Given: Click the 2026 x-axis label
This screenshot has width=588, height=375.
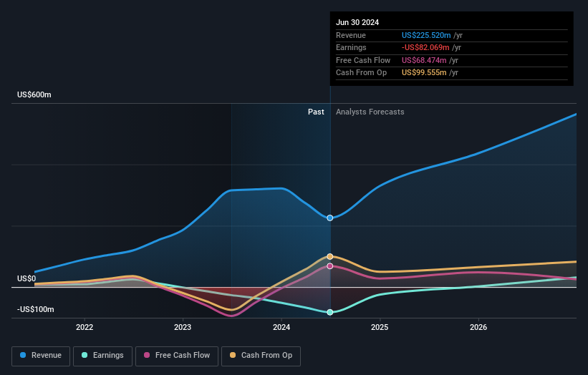Looking at the screenshot, I should (x=478, y=328).
